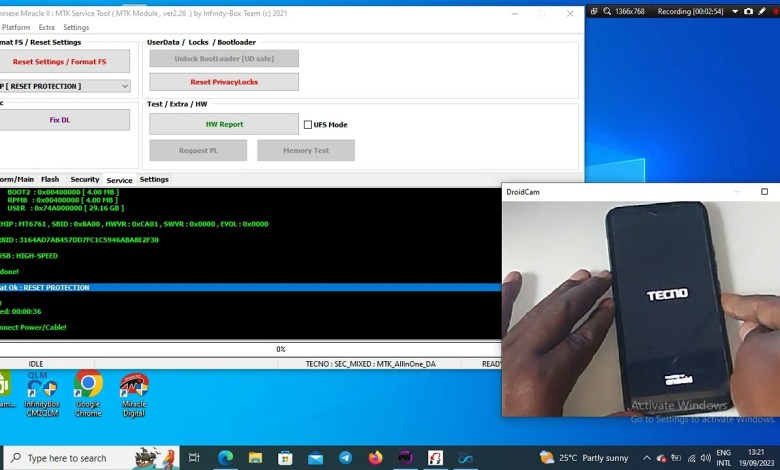Open the recorder options dropdown arrow
Image resolution: width=780 pixels, height=470 pixels.
pos(735,11)
